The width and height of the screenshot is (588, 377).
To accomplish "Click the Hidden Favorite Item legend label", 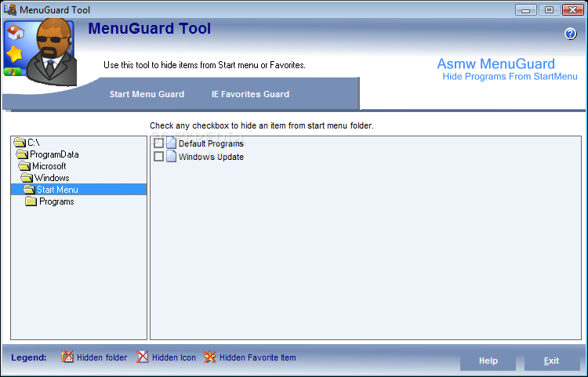I will (x=258, y=357).
